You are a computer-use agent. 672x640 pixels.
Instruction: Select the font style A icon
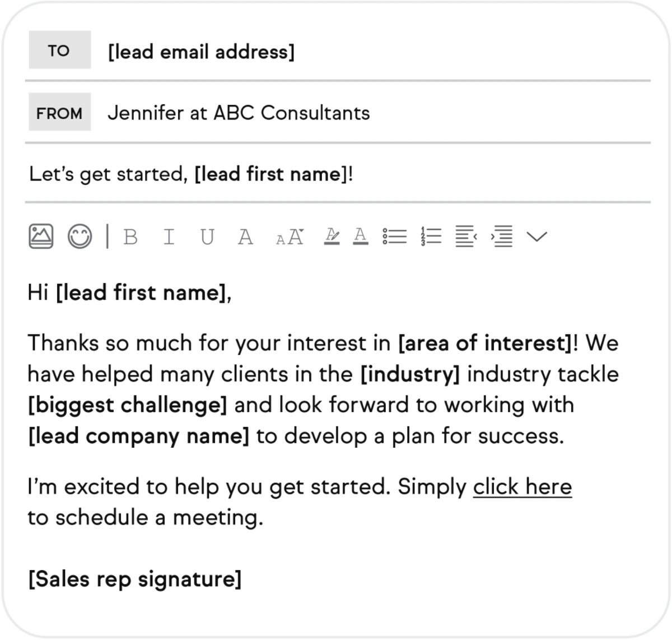pos(245,237)
